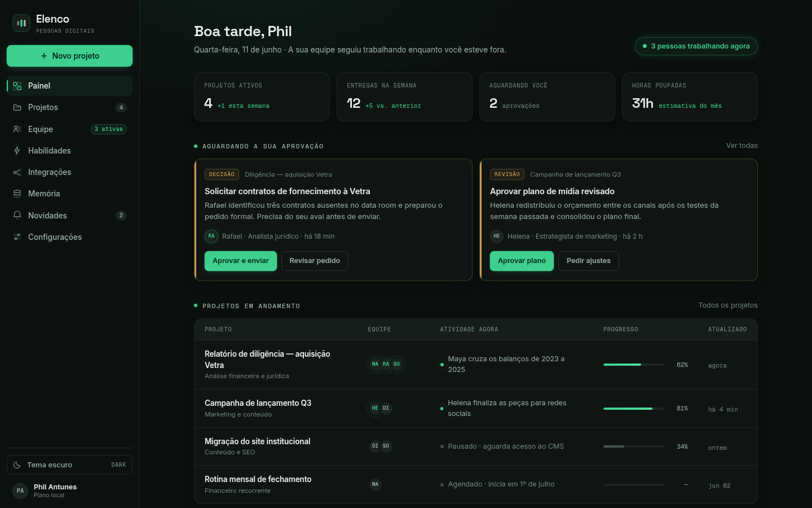Click Helena's HE avatar in the approval card
This screenshot has width=812, height=508.
coord(497,236)
